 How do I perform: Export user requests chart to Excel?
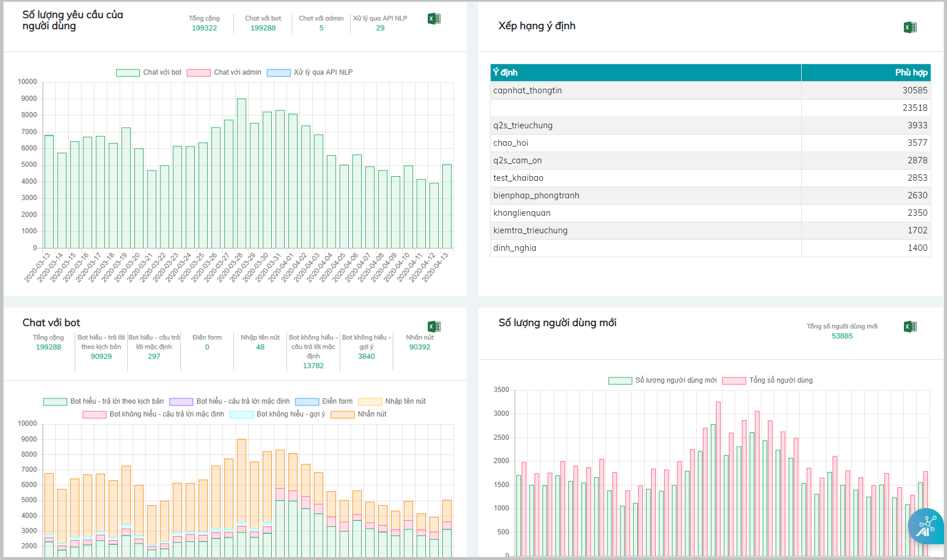(x=434, y=19)
